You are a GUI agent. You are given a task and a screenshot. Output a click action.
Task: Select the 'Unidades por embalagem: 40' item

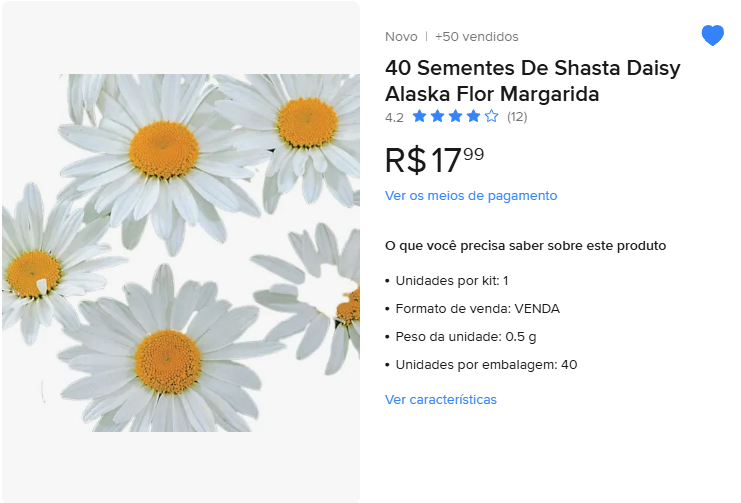pos(486,365)
